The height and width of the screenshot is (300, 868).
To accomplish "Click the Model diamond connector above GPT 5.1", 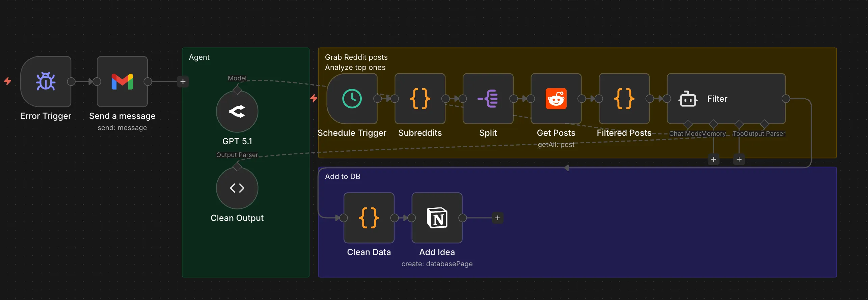I will tap(237, 90).
